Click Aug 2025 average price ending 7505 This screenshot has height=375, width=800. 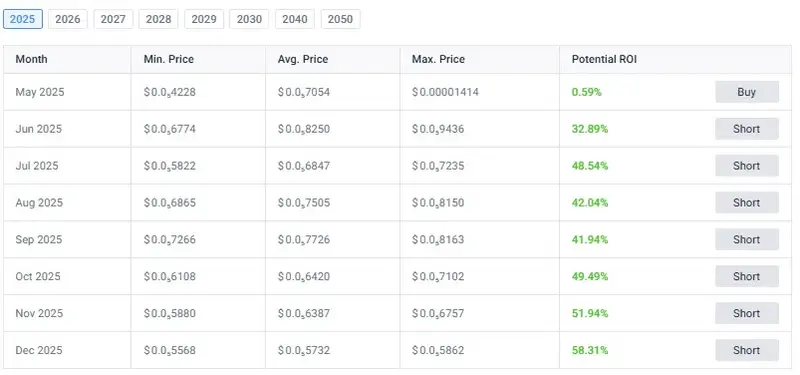[304, 203]
